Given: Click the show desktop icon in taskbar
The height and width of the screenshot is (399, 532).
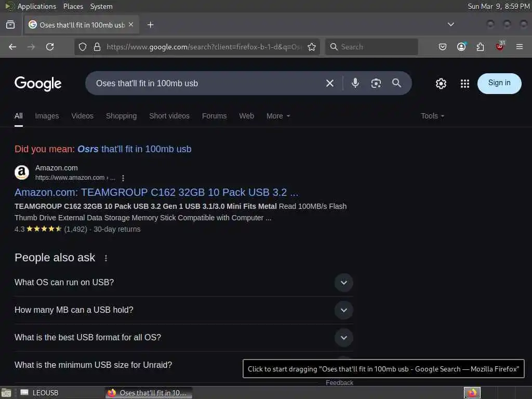Looking at the screenshot, I should click(6, 393).
